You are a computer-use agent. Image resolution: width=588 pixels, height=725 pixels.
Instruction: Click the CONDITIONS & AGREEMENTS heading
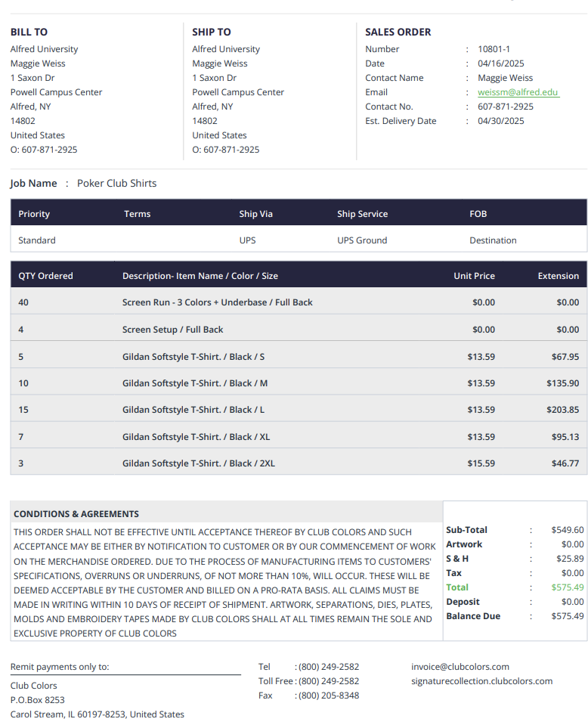point(76,514)
